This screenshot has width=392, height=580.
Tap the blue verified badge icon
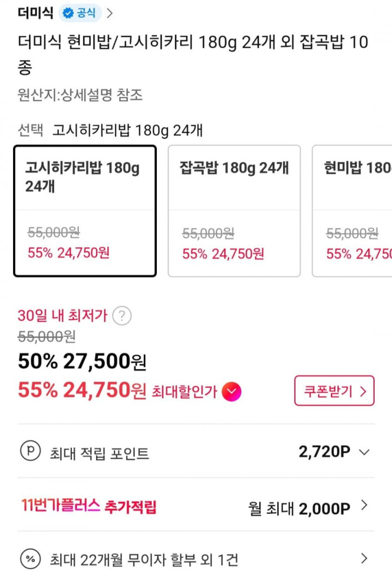69,14
